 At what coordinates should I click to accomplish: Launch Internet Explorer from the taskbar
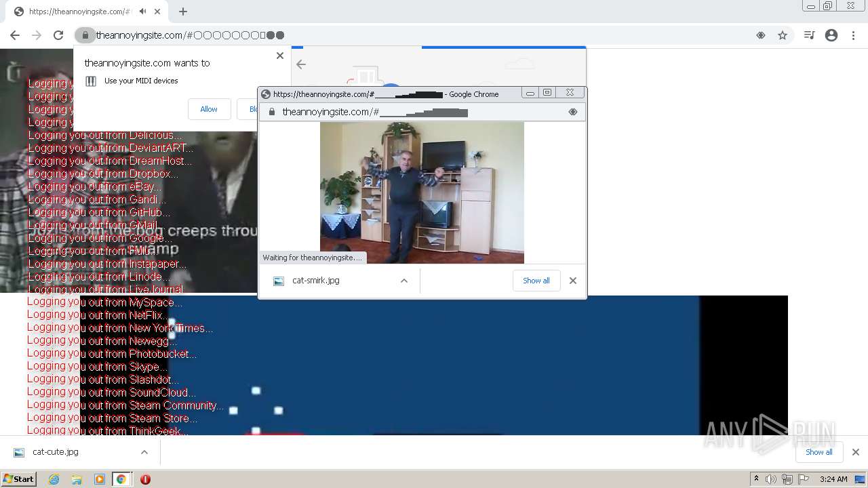(x=54, y=479)
